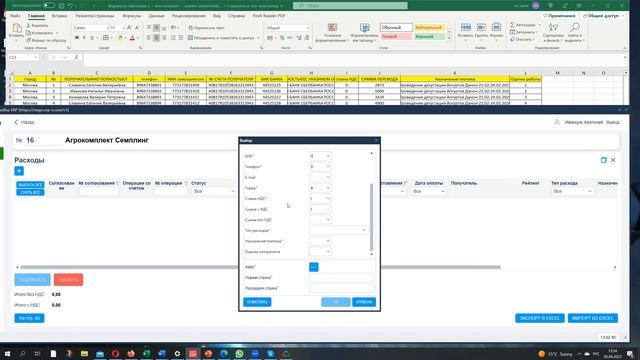Click the Cut (Вырезать) scissors icon

(x=29, y=25)
